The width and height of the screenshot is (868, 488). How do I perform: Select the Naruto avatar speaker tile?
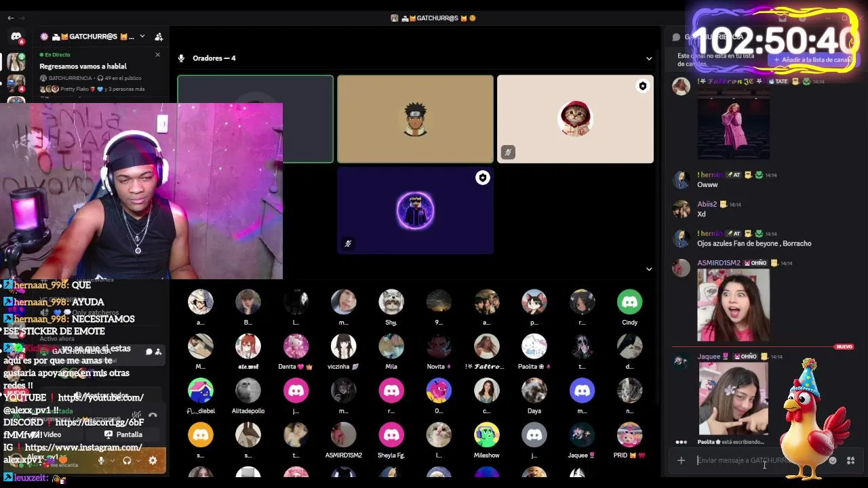click(x=415, y=119)
